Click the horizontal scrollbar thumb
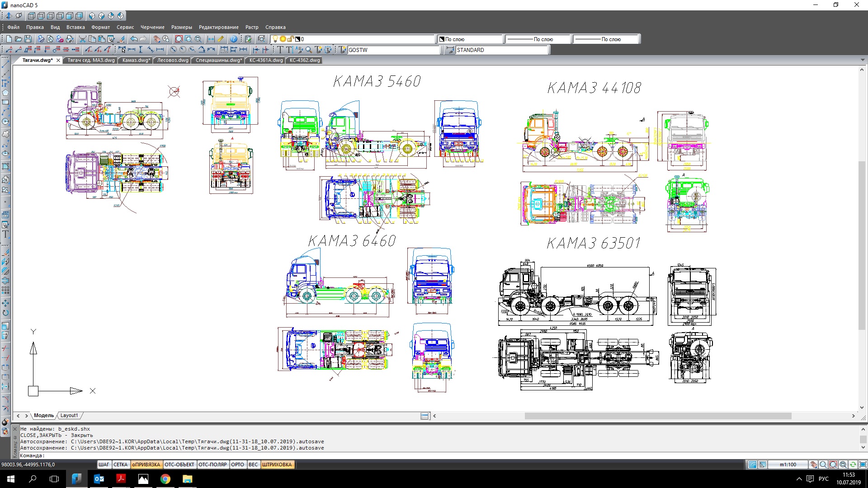868x488 pixels. coord(658,416)
